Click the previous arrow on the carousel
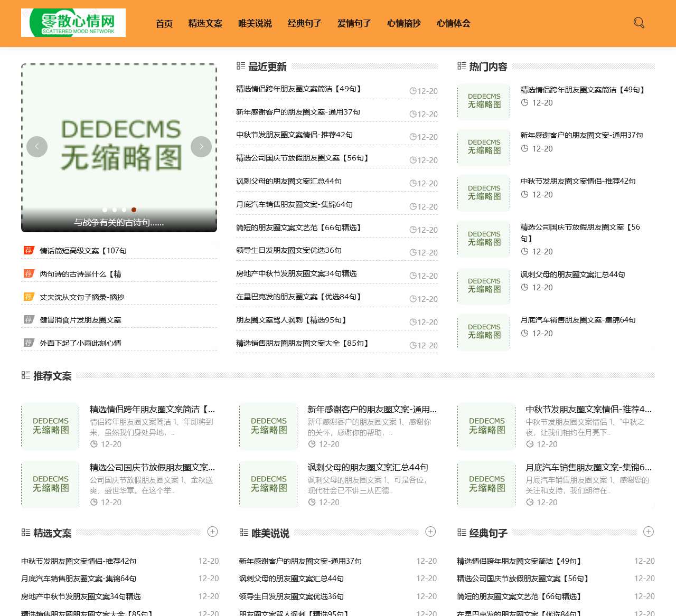Screen dimensions: 676x616 pyautogui.click(x=37, y=147)
